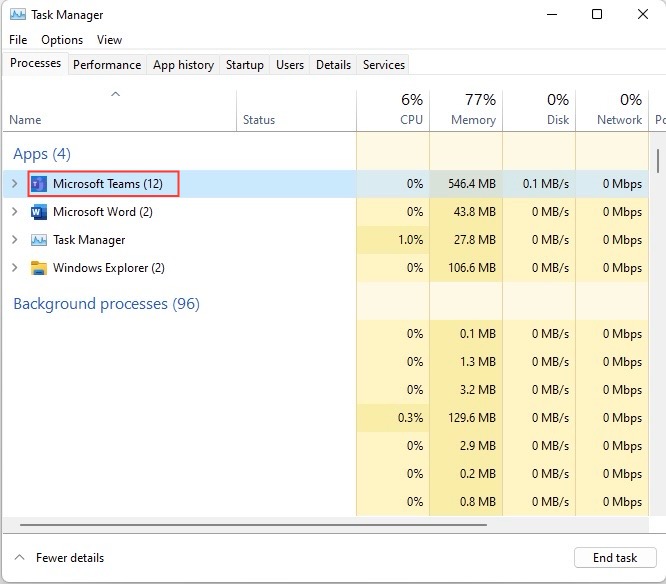Minimize the Task Manager window
The image size is (666, 584).
552,14
